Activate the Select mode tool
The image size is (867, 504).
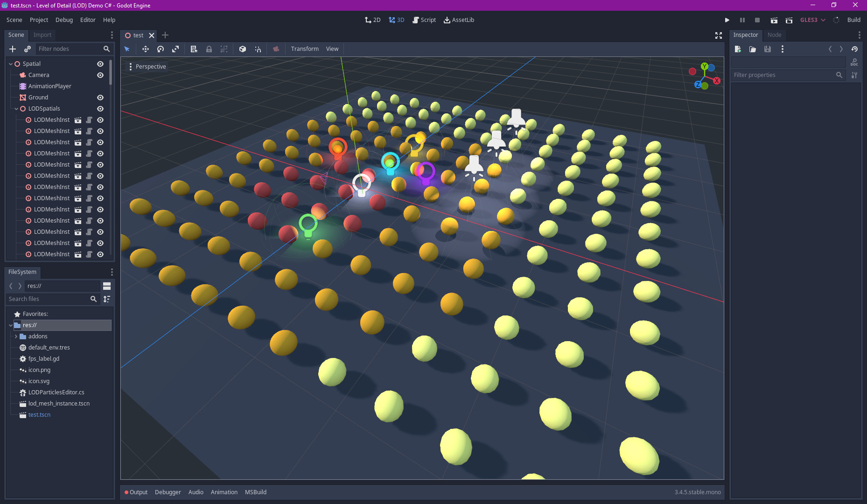(x=127, y=49)
